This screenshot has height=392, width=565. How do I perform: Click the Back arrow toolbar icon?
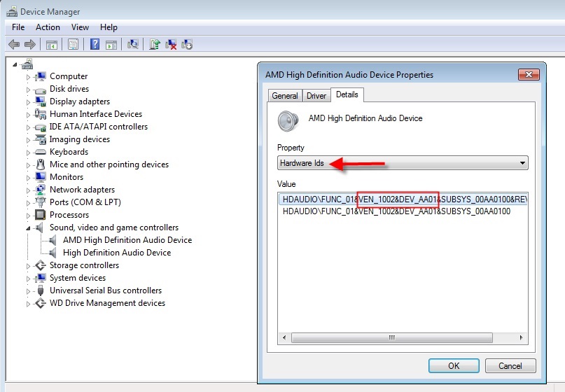14,45
